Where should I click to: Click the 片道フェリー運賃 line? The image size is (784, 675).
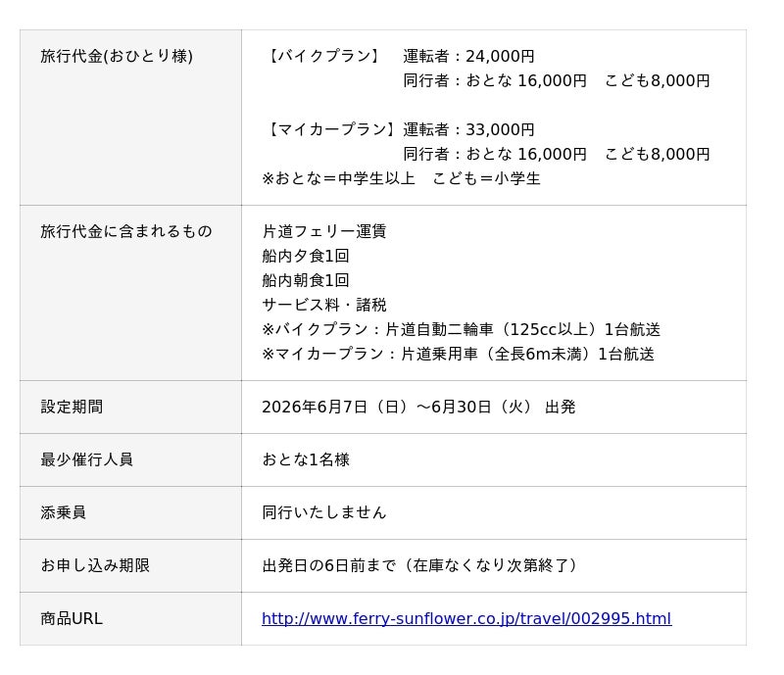pos(324,231)
